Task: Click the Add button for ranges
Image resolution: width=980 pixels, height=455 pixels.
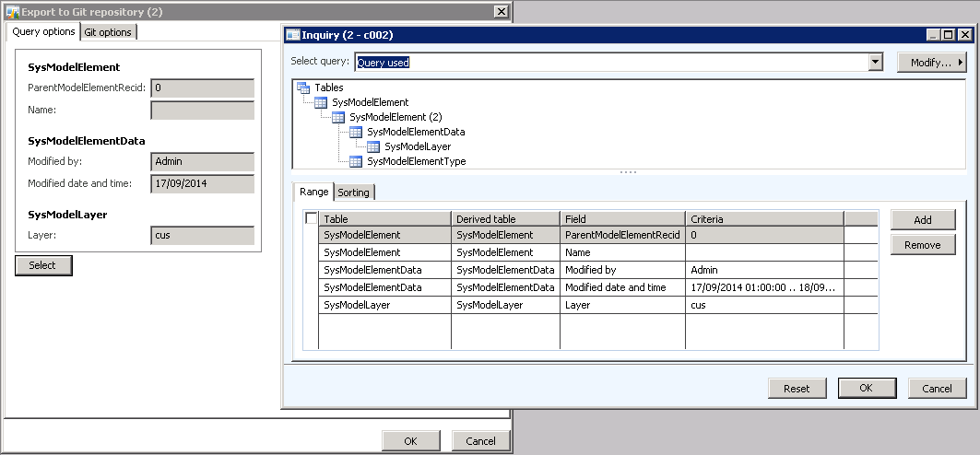Action: [x=922, y=220]
